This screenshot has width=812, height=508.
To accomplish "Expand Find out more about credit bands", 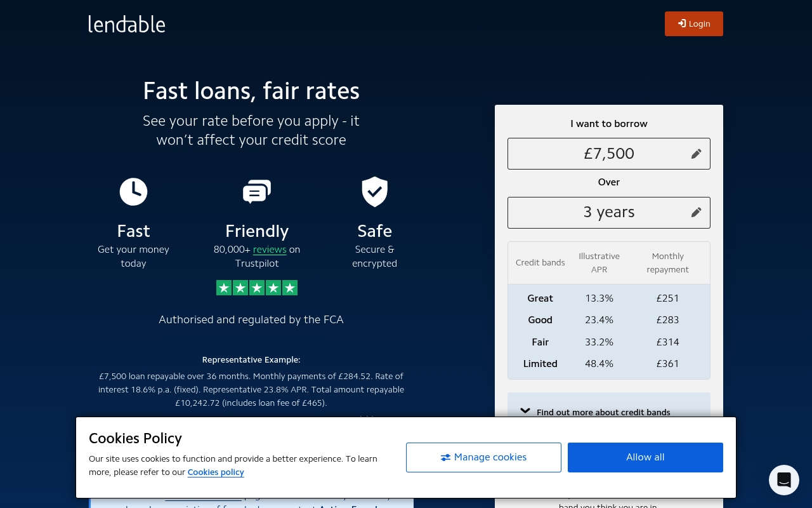I will tap(603, 411).
